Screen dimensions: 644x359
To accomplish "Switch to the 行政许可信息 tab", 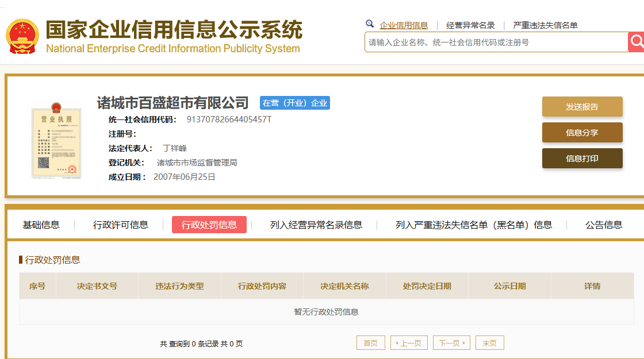I will tap(120, 225).
